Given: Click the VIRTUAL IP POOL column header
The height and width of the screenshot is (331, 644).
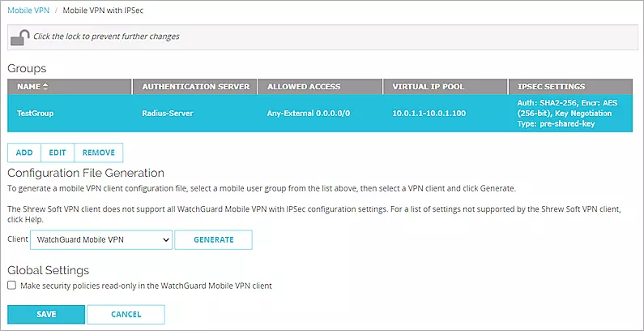Looking at the screenshot, I should click(445, 87).
